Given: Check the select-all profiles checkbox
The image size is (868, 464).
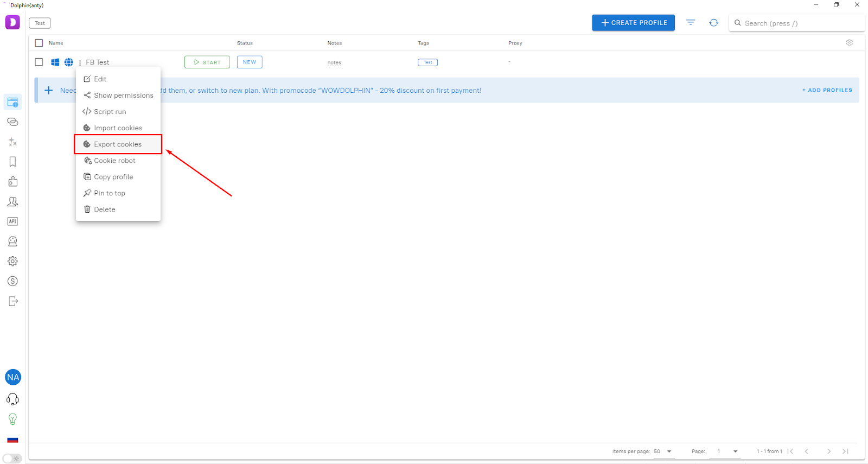Looking at the screenshot, I should 39,43.
